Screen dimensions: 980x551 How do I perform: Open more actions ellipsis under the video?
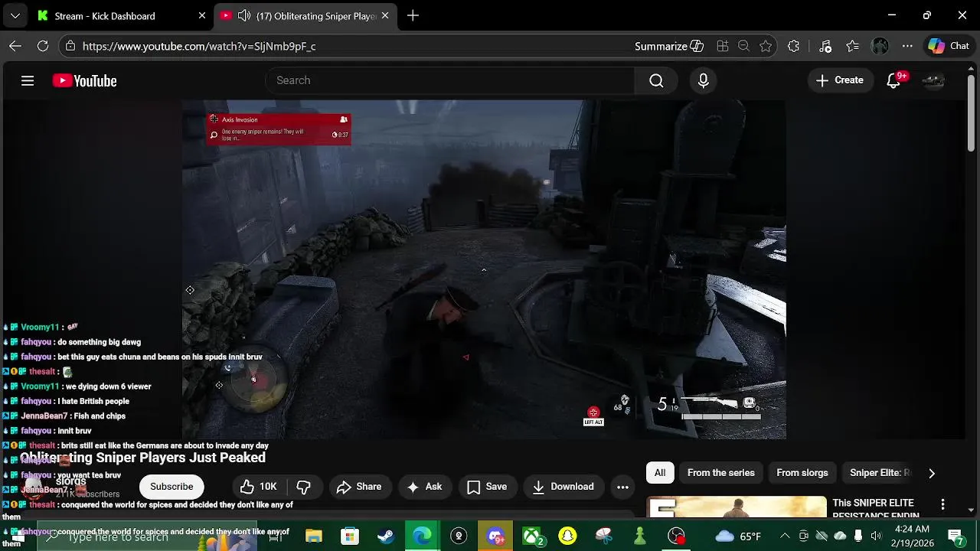click(x=623, y=487)
